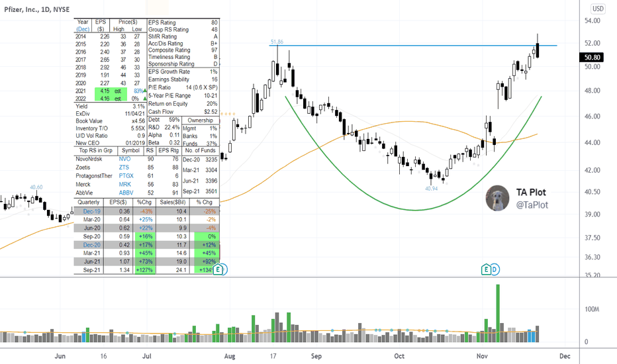Click the EPS Rating row
The width and height of the screenshot is (617, 364).
point(183,23)
